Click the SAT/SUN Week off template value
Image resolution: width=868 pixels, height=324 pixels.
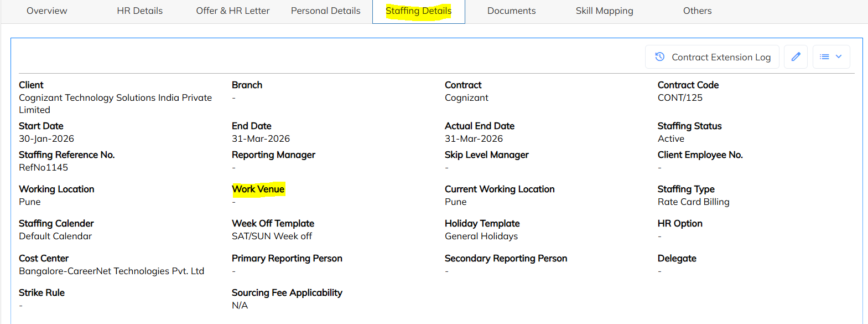(272, 236)
